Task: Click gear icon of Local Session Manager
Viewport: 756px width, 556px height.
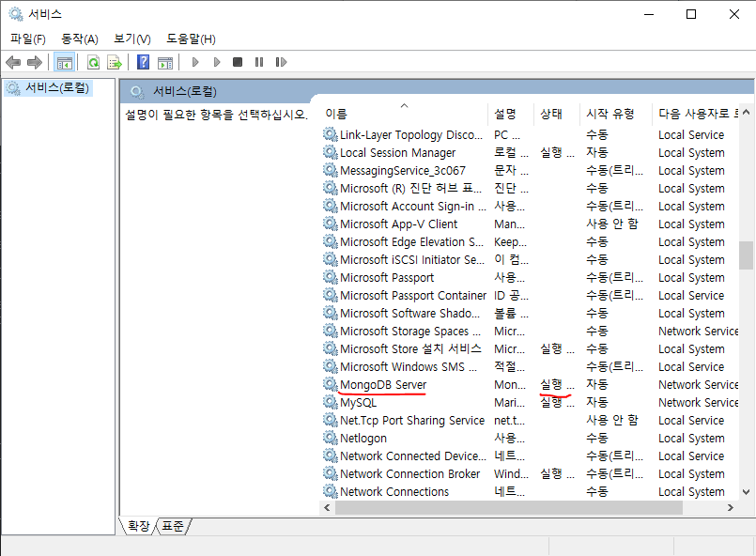Action: tap(331, 152)
